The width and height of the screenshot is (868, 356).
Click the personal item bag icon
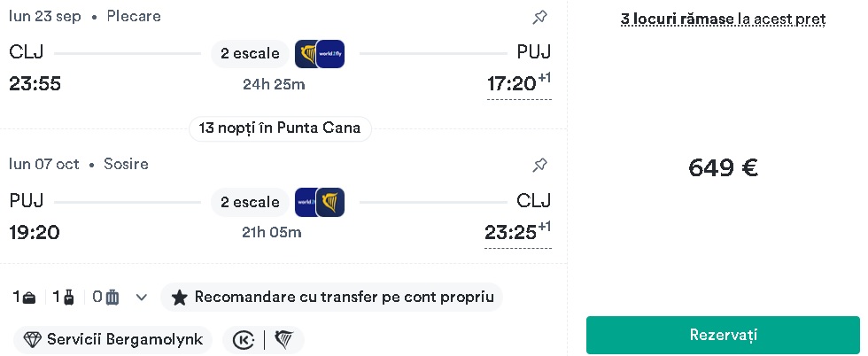[30, 298]
